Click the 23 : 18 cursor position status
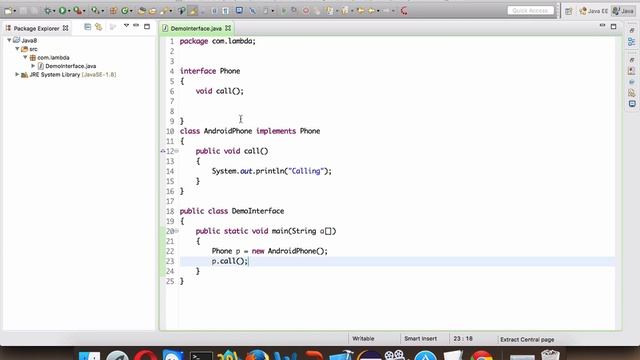The width and height of the screenshot is (640, 360). coord(463,338)
